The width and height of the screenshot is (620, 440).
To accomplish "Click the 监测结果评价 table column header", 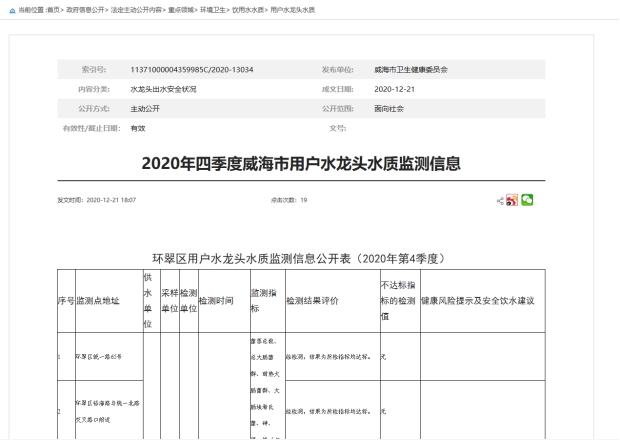I will point(313,300).
